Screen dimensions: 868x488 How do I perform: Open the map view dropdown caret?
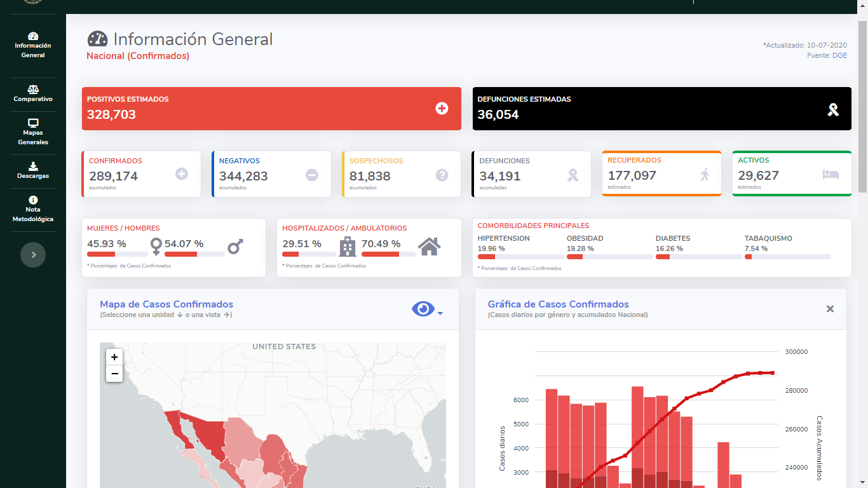click(440, 313)
